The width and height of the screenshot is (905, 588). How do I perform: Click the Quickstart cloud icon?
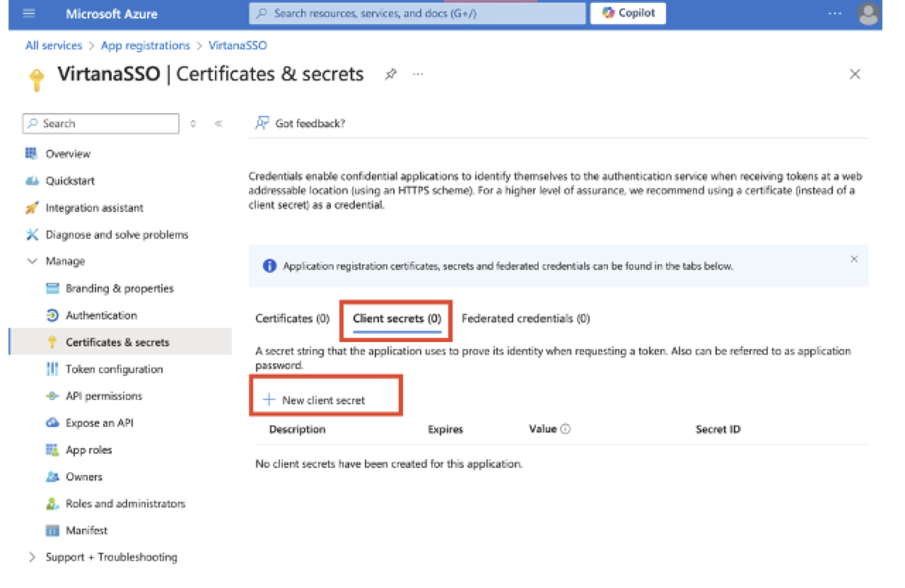click(x=31, y=181)
